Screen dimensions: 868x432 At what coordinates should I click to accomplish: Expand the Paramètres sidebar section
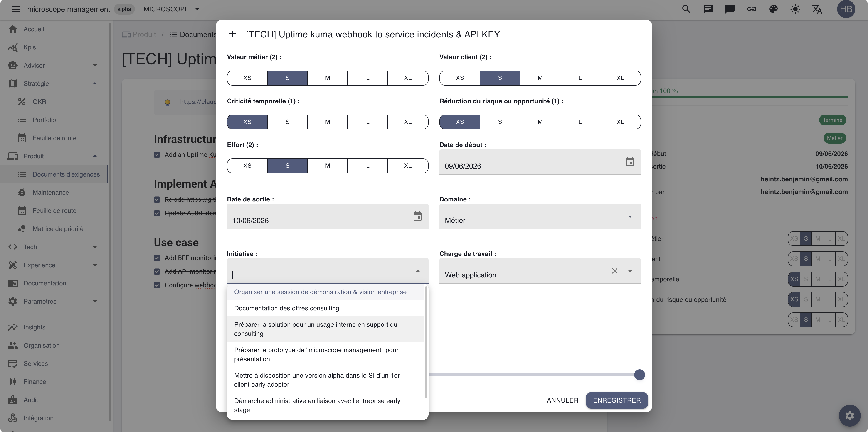[95, 301]
